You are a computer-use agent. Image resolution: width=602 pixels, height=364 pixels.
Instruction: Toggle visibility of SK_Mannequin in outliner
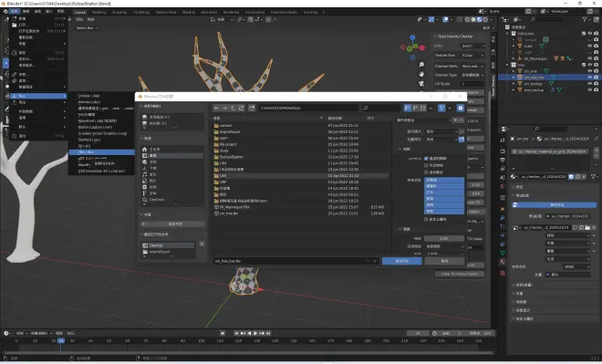point(590,58)
